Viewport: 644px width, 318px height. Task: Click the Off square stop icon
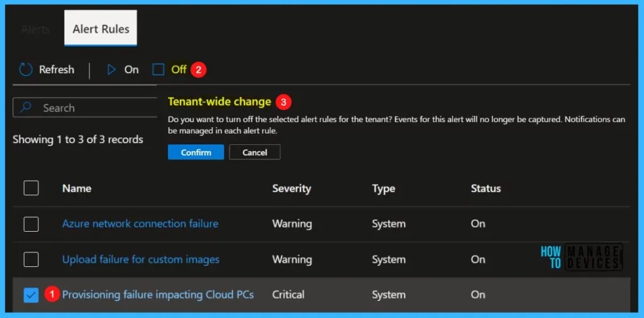[158, 69]
